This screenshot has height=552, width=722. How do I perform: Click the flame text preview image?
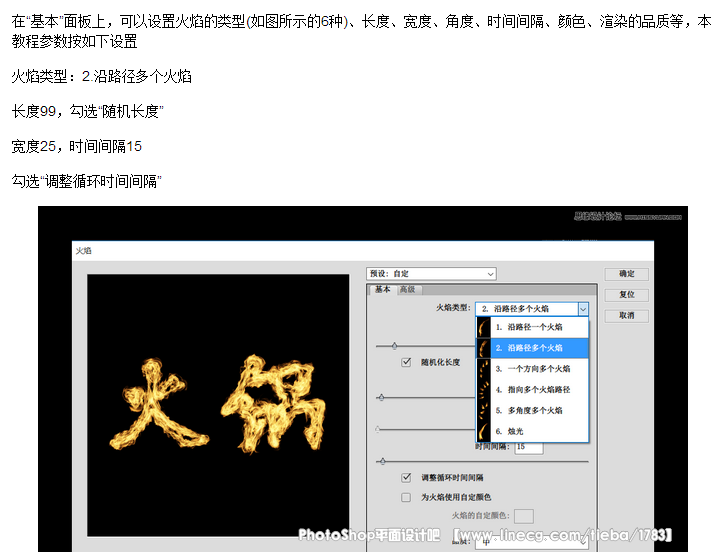pyautogui.click(x=218, y=405)
